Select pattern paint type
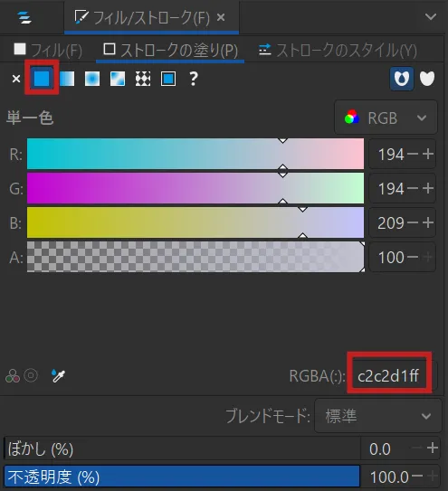The width and height of the screenshot is (448, 491). click(x=143, y=79)
